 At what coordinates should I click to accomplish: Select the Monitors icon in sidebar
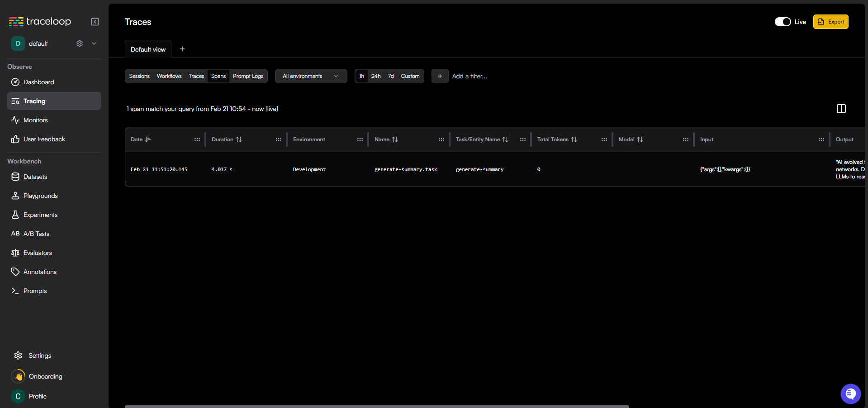15,120
